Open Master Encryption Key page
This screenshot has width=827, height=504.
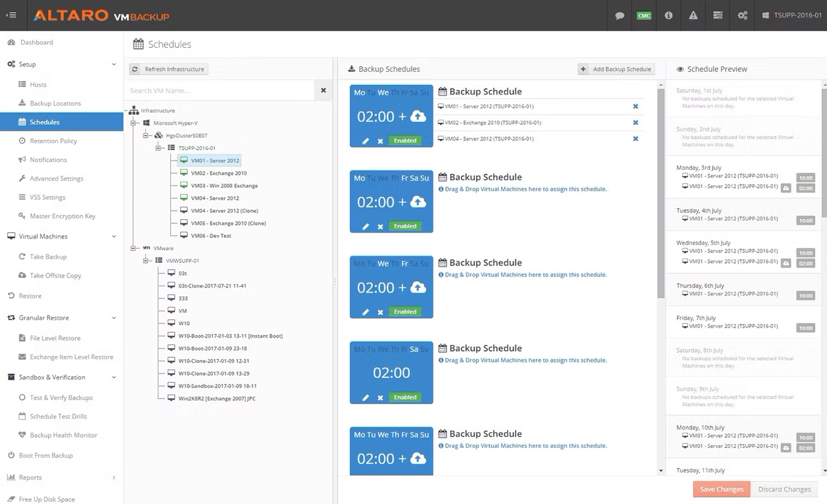pos(61,216)
